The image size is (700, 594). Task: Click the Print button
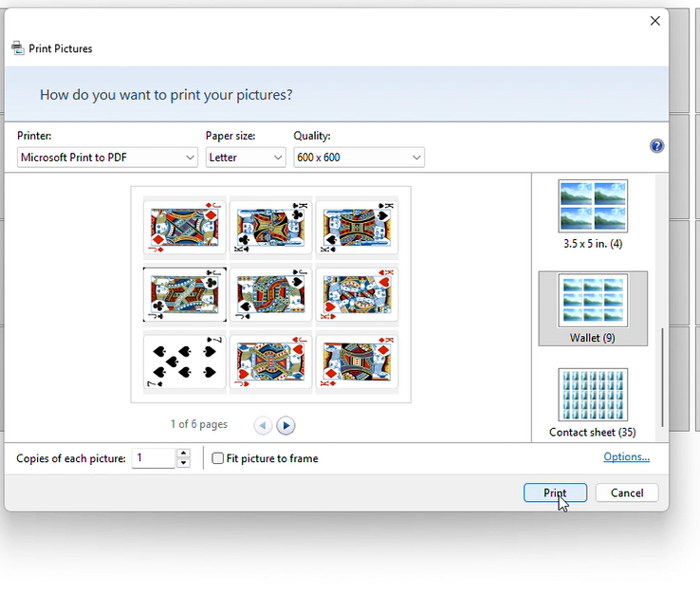[555, 492]
